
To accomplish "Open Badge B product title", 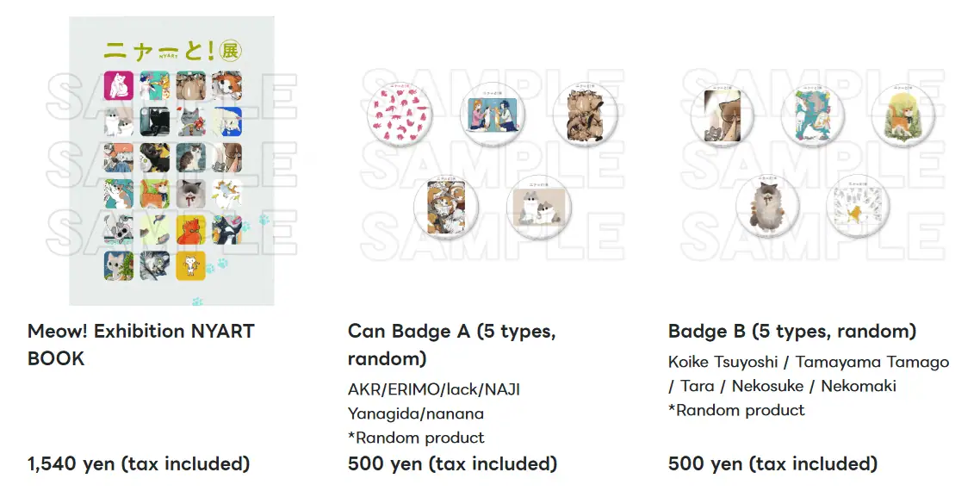I will [x=791, y=332].
